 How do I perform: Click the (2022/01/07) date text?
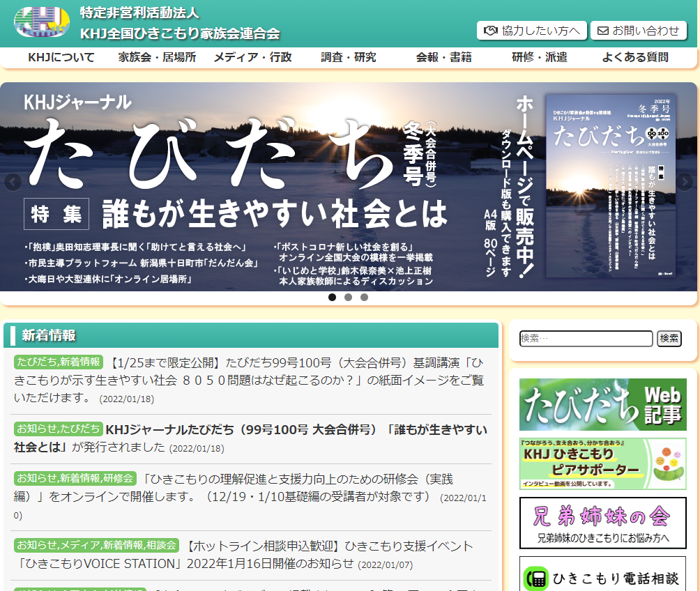click(386, 565)
